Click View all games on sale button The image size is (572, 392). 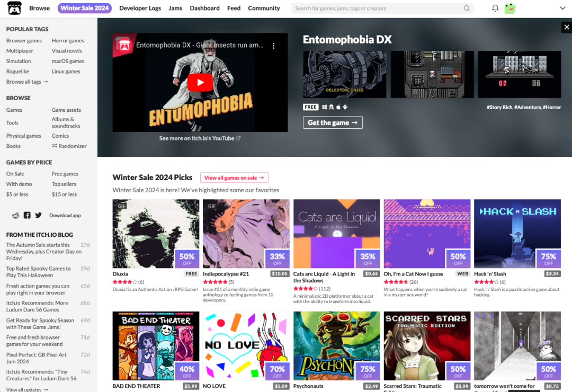coord(234,178)
